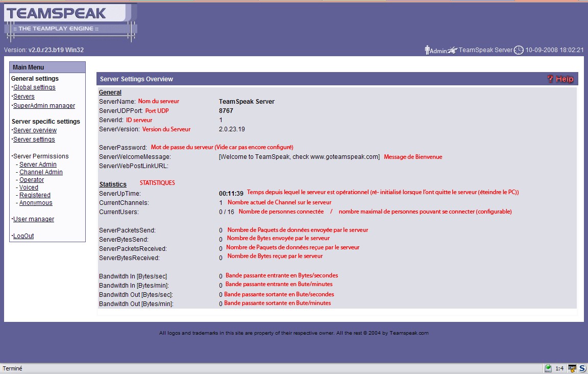Select the Server overview menu entry

pyautogui.click(x=35, y=130)
